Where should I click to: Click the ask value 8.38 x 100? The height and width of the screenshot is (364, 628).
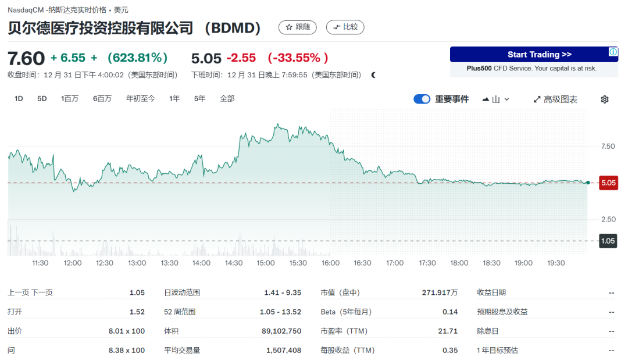(x=127, y=351)
